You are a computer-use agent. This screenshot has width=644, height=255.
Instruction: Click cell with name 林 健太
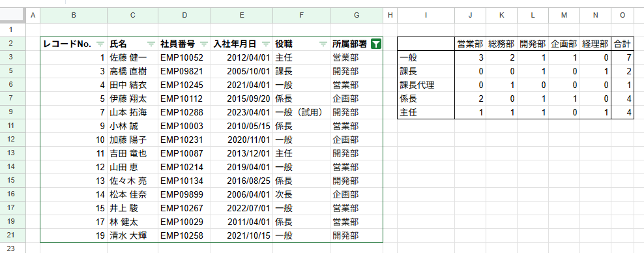[x=133, y=222]
